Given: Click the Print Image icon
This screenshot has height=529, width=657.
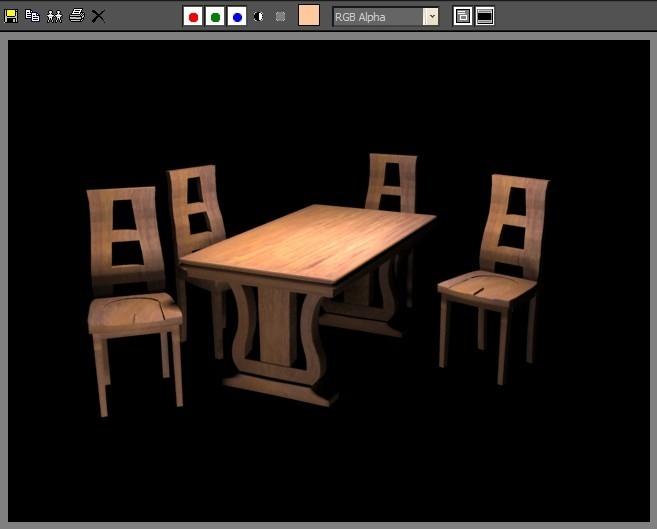Looking at the screenshot, I should click(77, 16).
